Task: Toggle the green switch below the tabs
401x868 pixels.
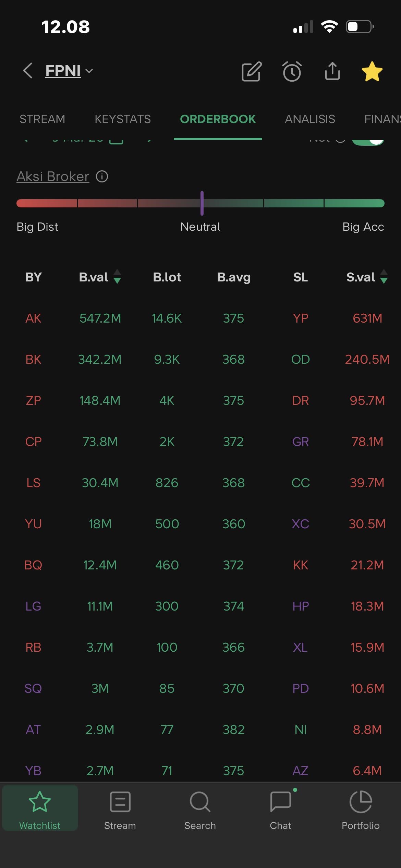Action: point(368,141)
